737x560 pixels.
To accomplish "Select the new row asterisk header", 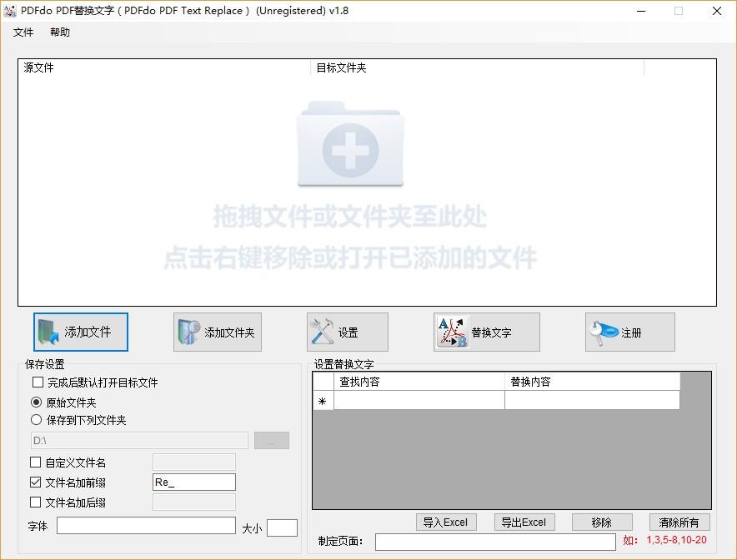I will point(323,400).
